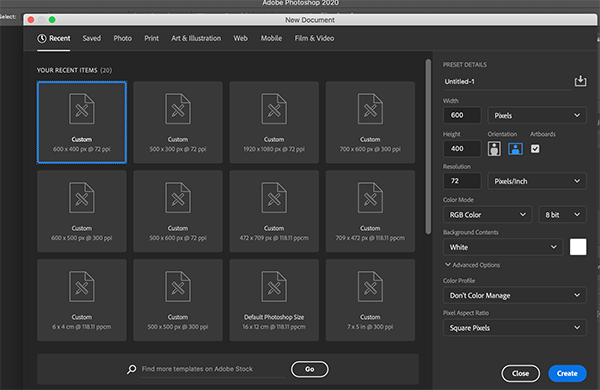Click the recent items list scrollbar
600x390 pixels.
[x=428, y=146]
